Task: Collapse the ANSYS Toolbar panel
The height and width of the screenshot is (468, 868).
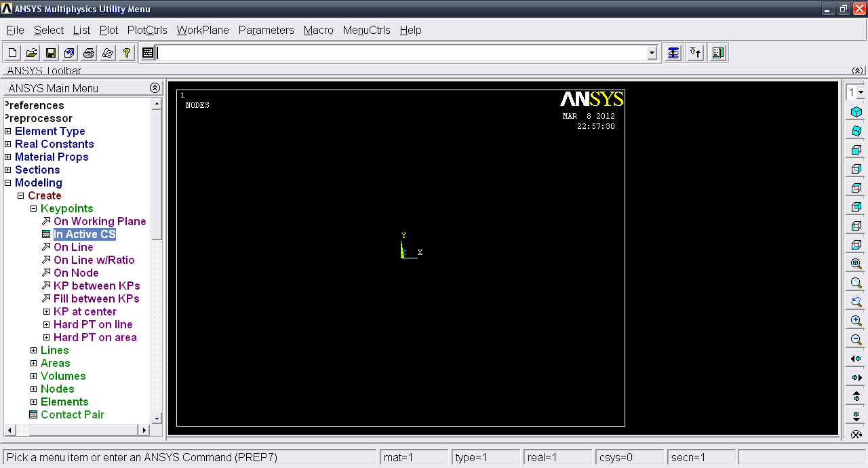Action: pyautogui.click(x=858, y=71)
